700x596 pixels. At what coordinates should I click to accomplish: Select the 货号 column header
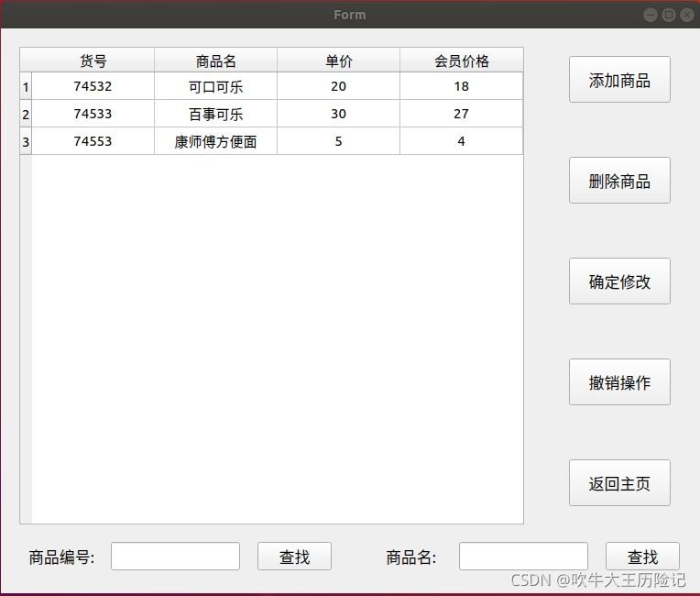pos(93,61)
